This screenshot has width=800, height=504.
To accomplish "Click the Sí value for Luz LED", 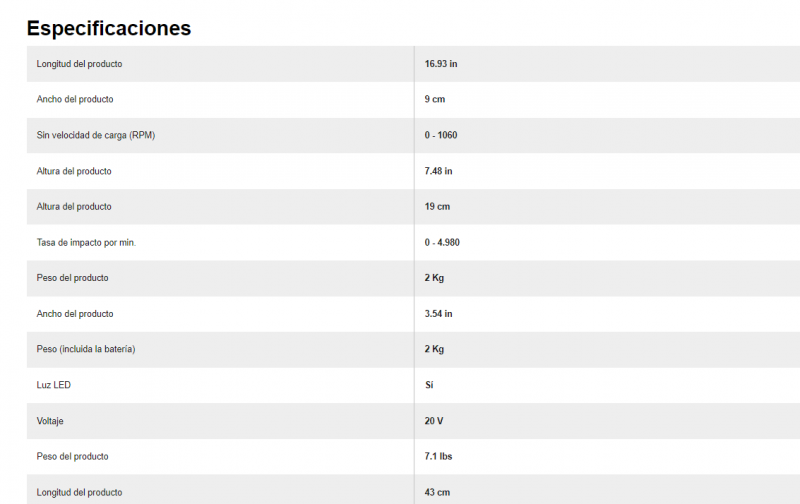I will pos(429,385).
